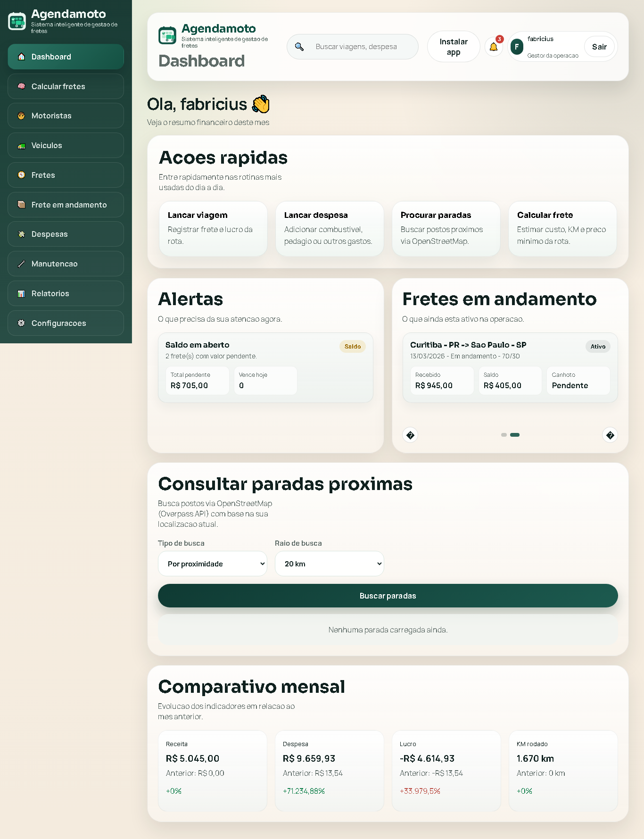Image resolution: width=644 pixels, height=839 pixels.
Task: Open Veiculos in sidebar
Action: click(x=66, y=145)
